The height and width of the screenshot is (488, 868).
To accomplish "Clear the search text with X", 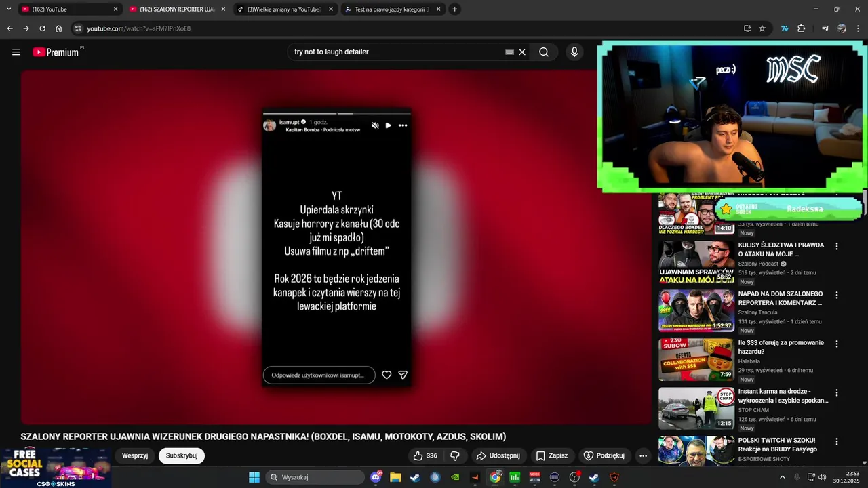I will (x=522, y=52).
